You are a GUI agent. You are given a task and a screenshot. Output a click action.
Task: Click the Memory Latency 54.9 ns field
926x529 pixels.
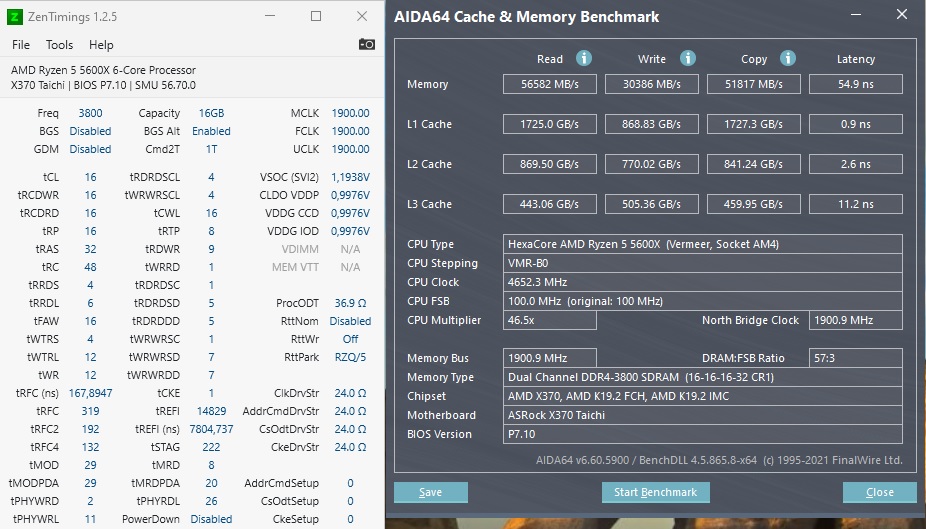(856, 84)
